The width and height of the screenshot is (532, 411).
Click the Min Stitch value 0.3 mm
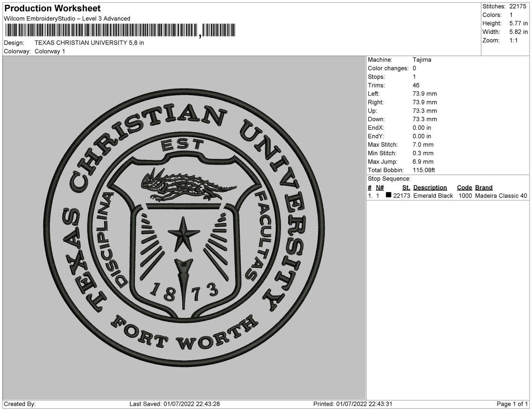423,153
